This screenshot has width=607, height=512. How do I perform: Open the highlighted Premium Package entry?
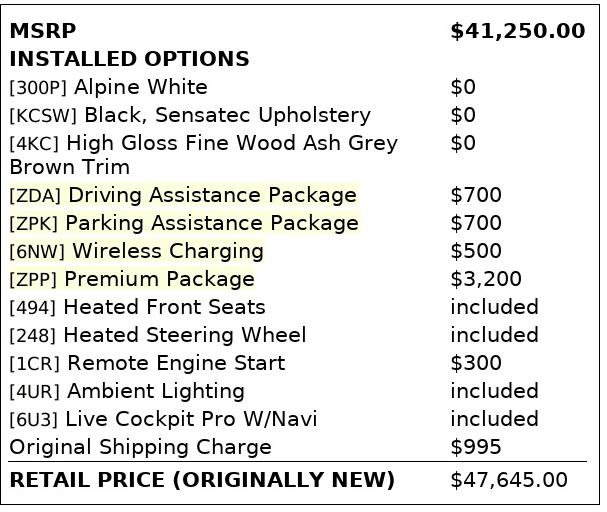[132, 279]
